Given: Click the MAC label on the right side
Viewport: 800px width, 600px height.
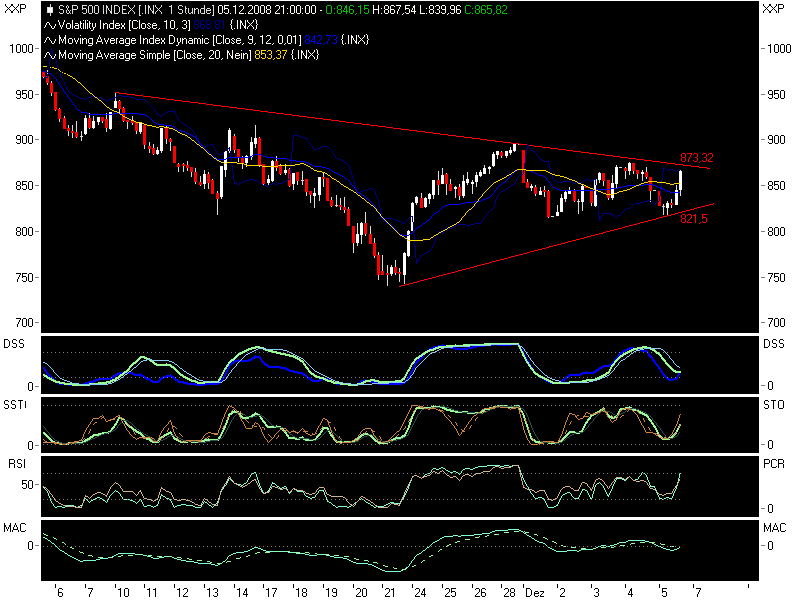Looking at the screenshot, I should point(774,528).
